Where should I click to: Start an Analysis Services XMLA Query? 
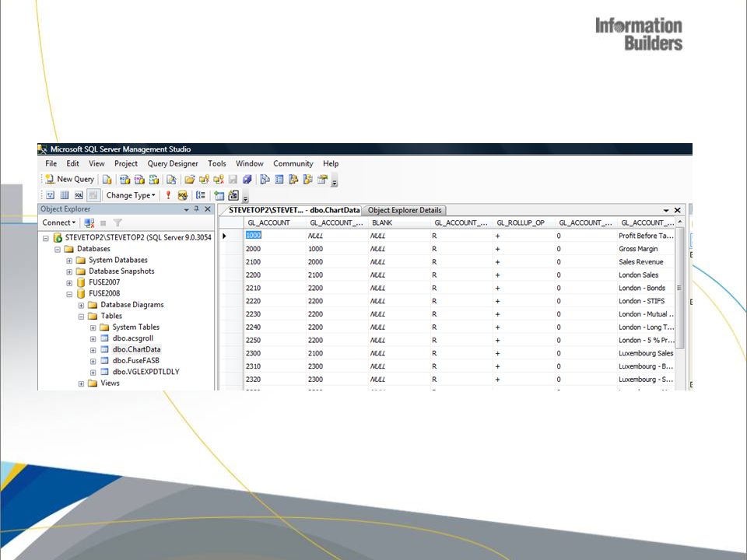[x=154, y=180]
